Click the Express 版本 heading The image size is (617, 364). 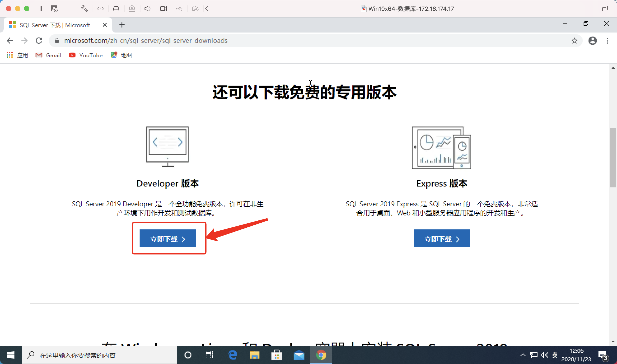pos(442,184)
